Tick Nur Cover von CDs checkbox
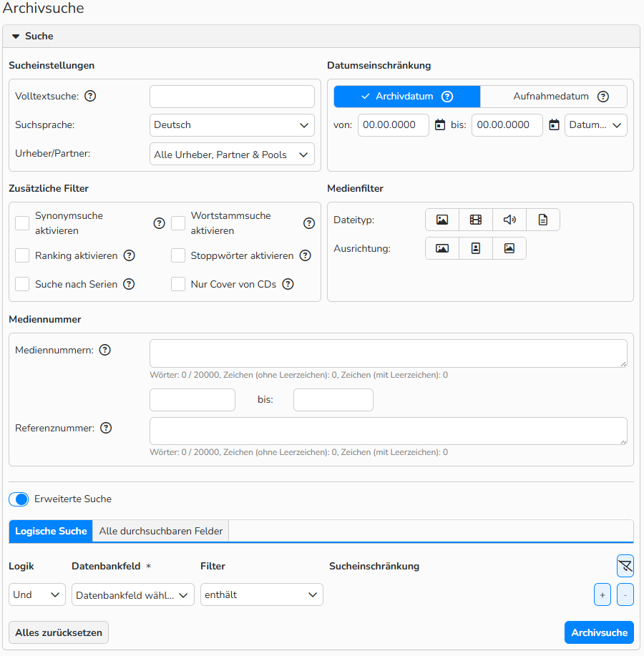Screen dimensions: 644x656 point(178,285)
